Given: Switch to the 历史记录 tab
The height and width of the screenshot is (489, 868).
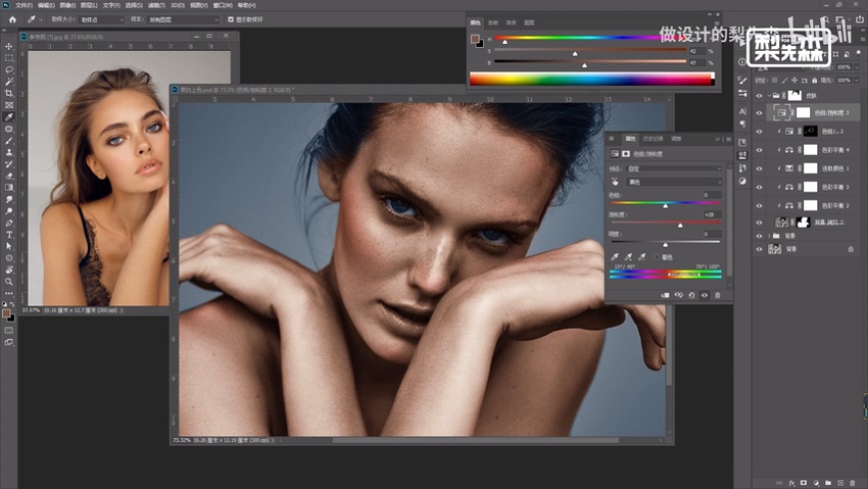Looking at the screenshot, I should click(652, 139).
